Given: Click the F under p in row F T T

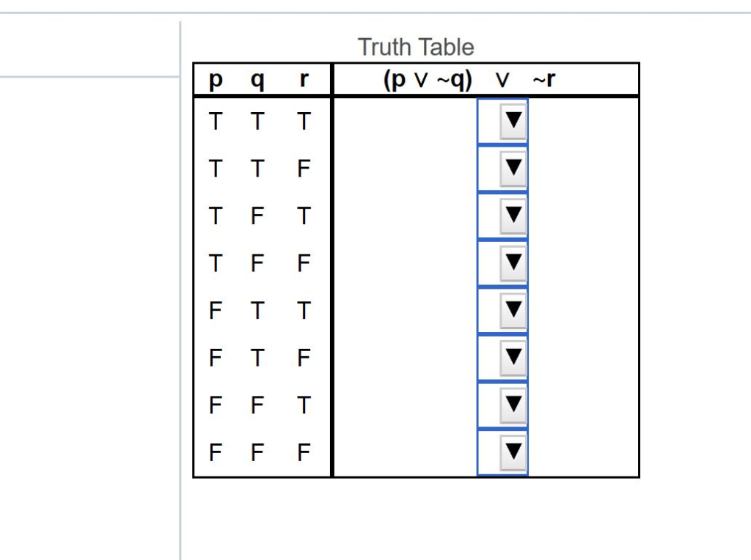Looking at the screenshot, I should (215, 310).
